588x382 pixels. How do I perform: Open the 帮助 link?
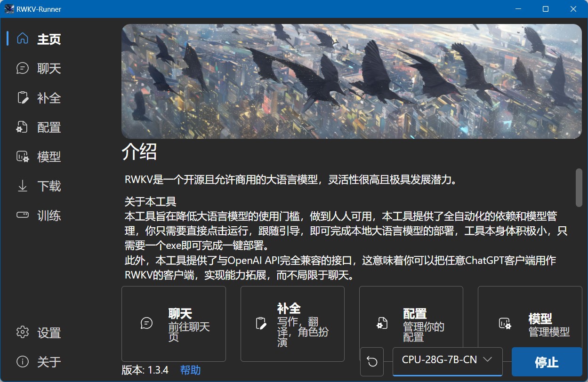point(190,370)
